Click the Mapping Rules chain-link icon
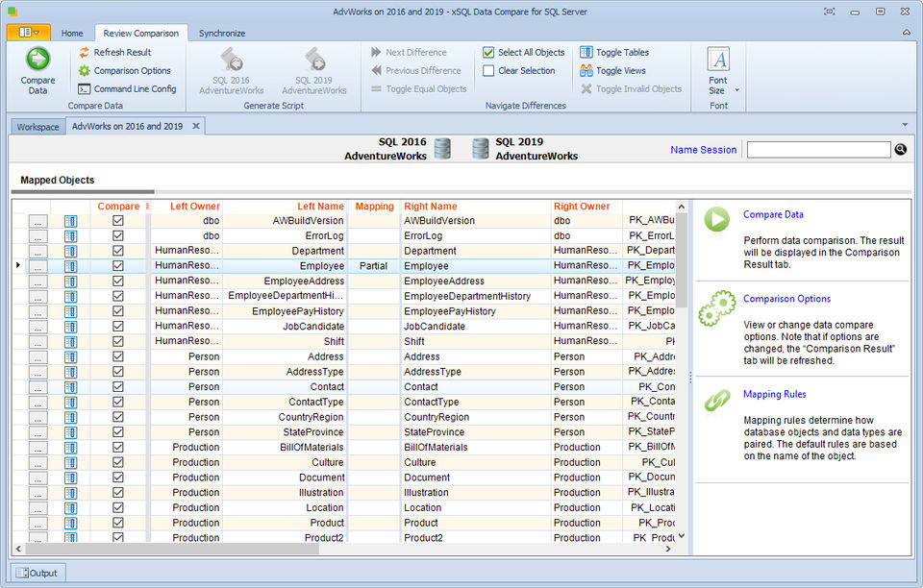Screen dimensions: 923x588 (x=717, y=401)
